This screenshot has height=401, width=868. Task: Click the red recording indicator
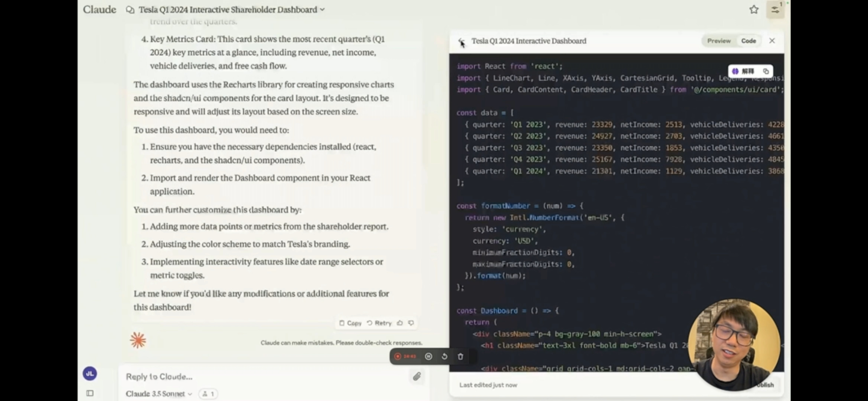click(398, 356)
